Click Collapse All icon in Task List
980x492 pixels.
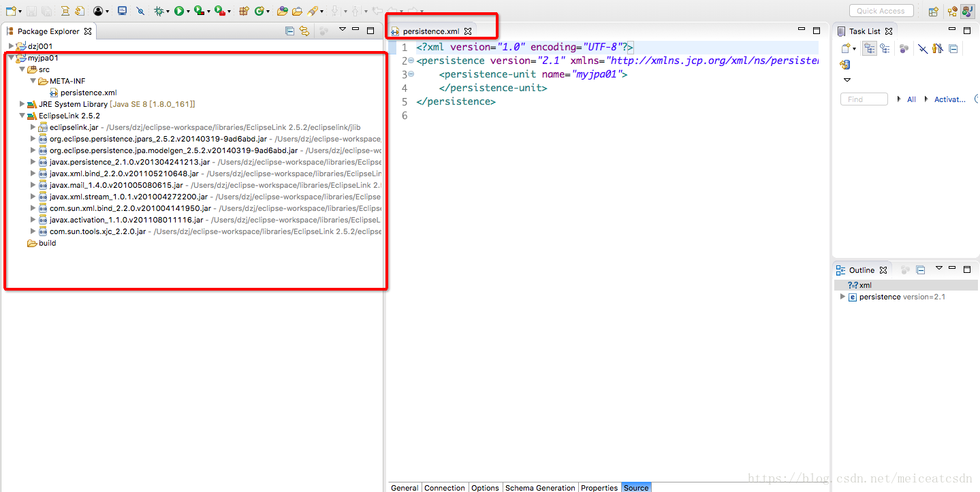click(x=953, y=48)
